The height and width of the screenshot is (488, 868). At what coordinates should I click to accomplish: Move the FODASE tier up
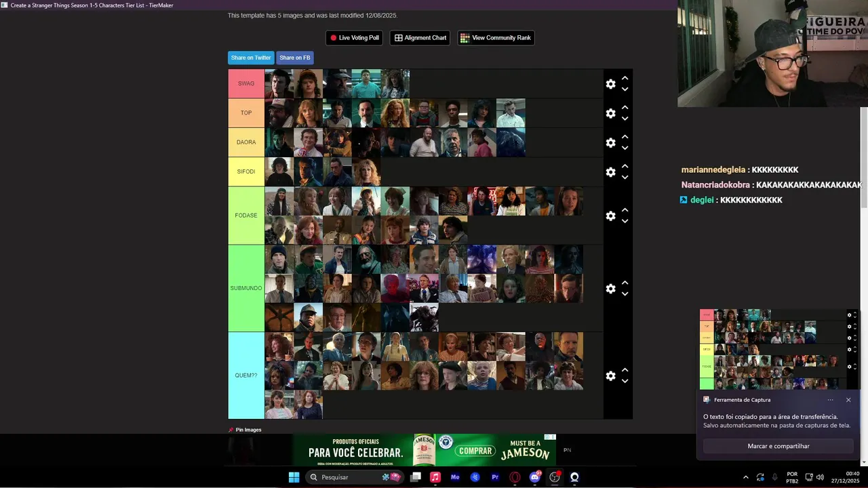pyautogui.click(x=625, y=210)
